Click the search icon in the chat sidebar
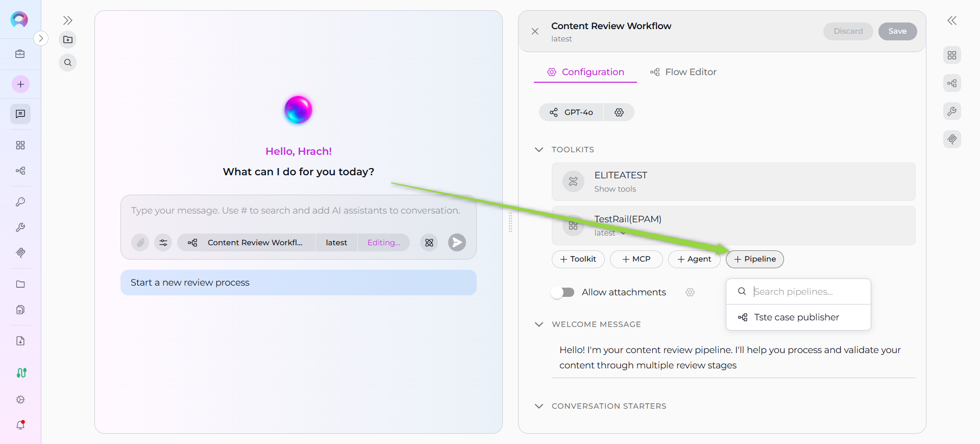 [68, 63]
